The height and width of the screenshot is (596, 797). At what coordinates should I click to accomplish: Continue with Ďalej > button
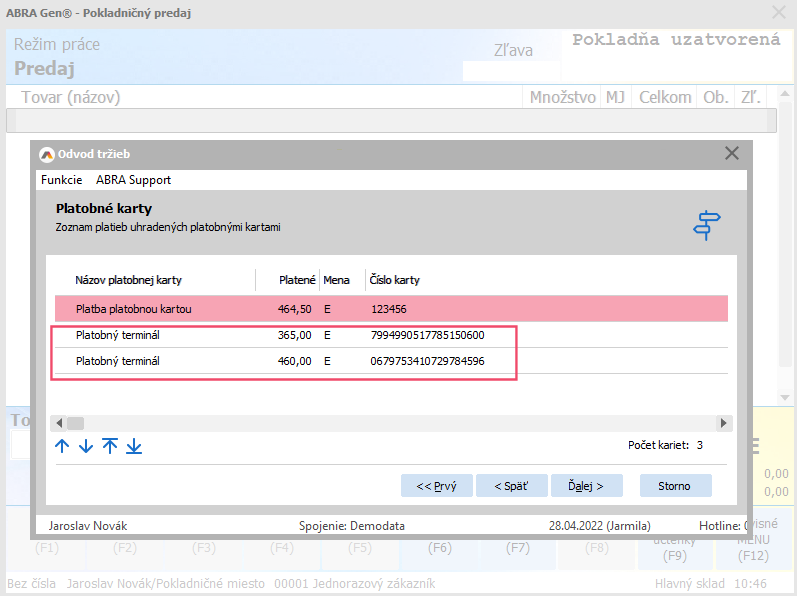(585, 486)
